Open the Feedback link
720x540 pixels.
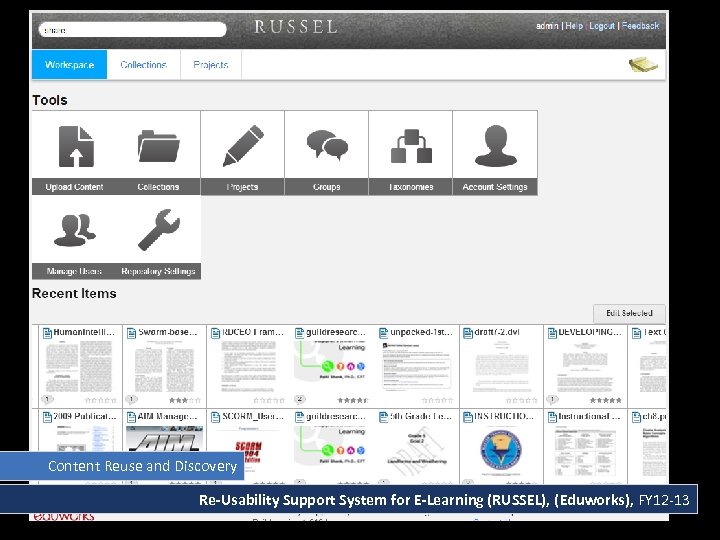[x=640, y=26]
